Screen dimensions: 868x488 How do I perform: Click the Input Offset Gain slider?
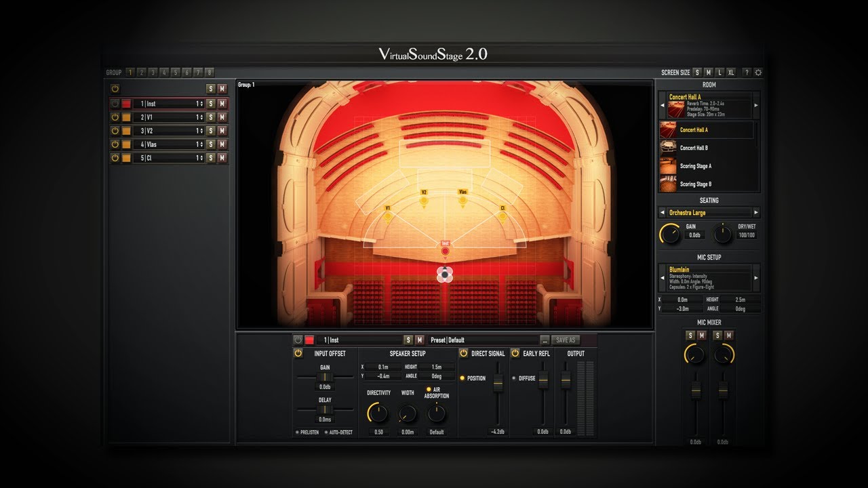point(325,376)
